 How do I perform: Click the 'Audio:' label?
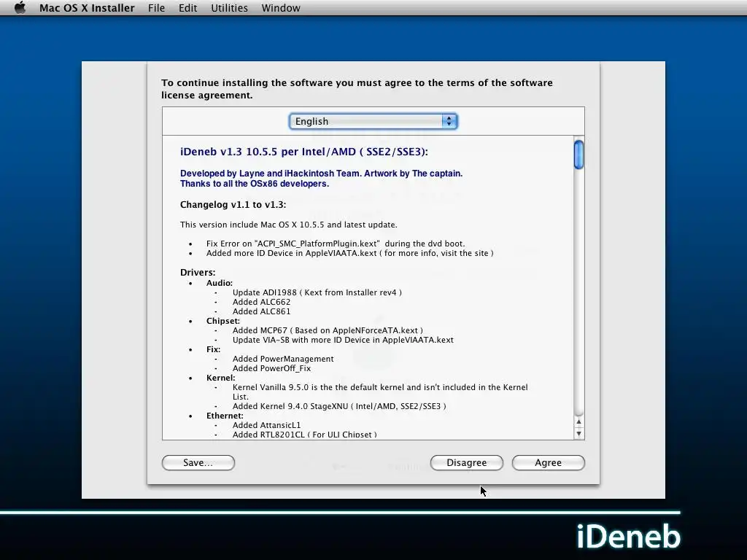pyautogui.click(x=219, y=283)
